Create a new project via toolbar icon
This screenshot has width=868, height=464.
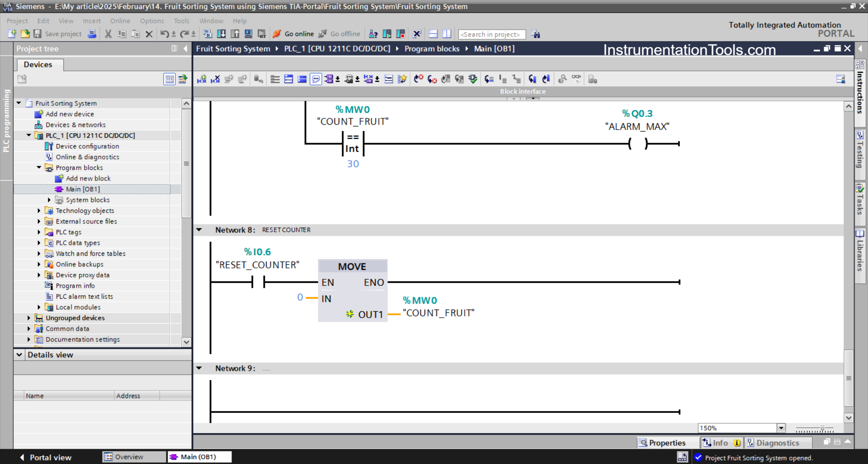pyautogui.click(x=12, y=34)
